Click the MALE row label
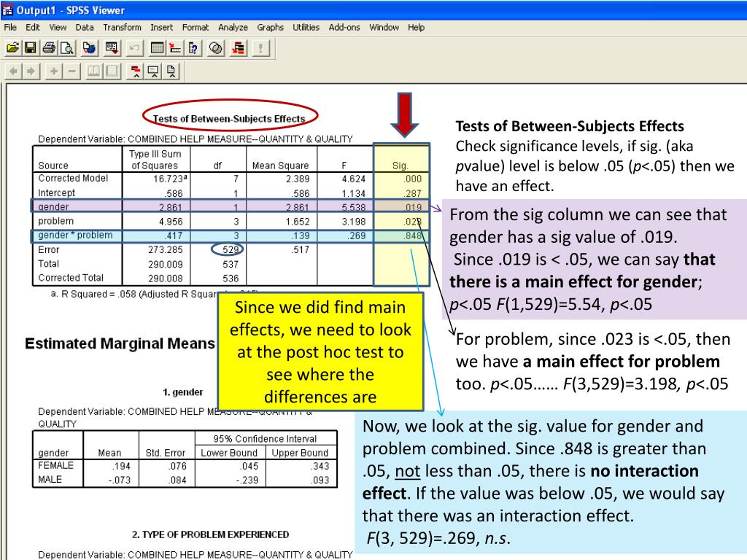Viewport: 747px width, 560px height. point(50,480)
